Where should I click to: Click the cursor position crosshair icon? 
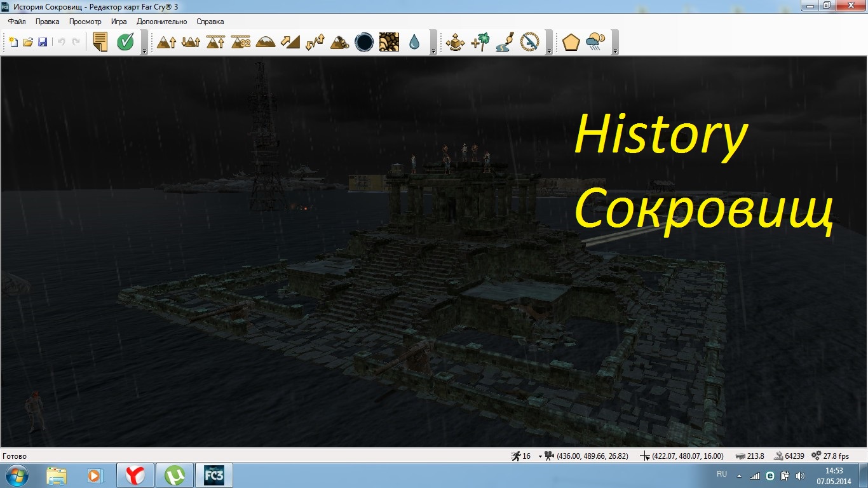[x=645, y=456]
